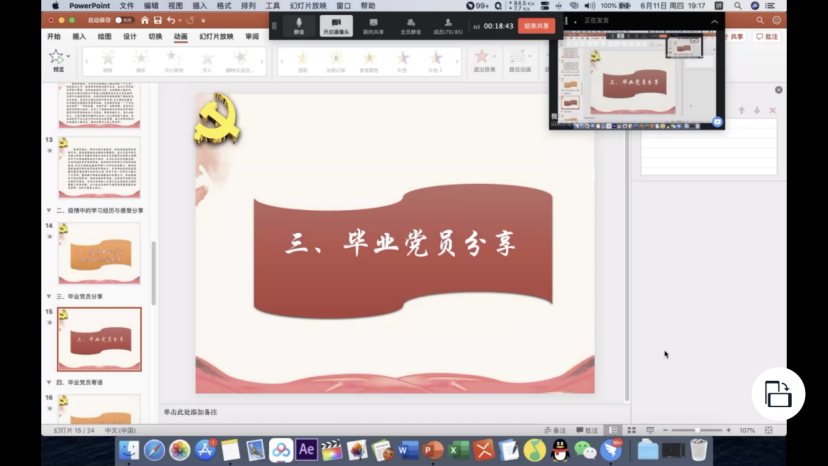Toggle camera on in meeting toolbar

[x=335, y=25]
